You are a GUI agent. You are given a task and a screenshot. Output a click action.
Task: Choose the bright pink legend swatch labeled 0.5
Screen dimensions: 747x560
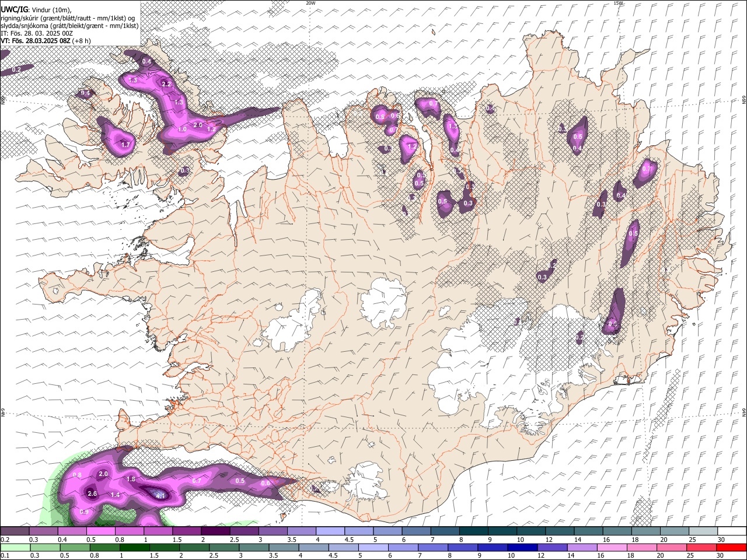tap(100, 531)
